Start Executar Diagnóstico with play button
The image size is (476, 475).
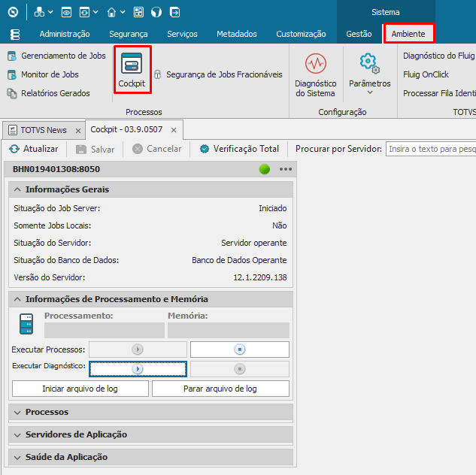coord(138,369)
